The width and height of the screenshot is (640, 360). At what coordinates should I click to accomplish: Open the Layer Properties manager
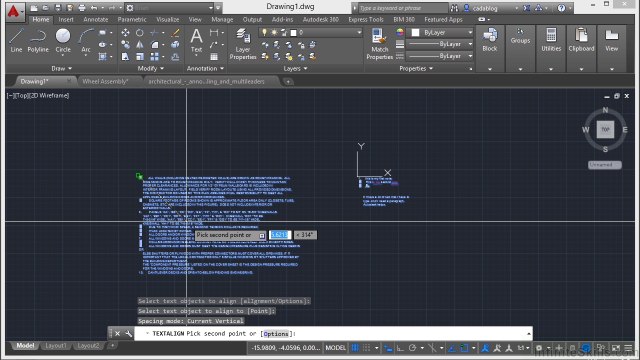point(243,44)
